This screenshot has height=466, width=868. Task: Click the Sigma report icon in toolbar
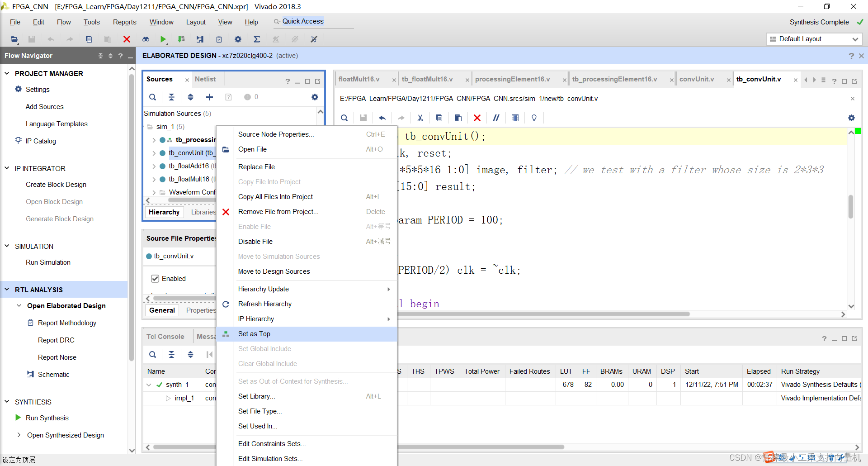point(257,39)
